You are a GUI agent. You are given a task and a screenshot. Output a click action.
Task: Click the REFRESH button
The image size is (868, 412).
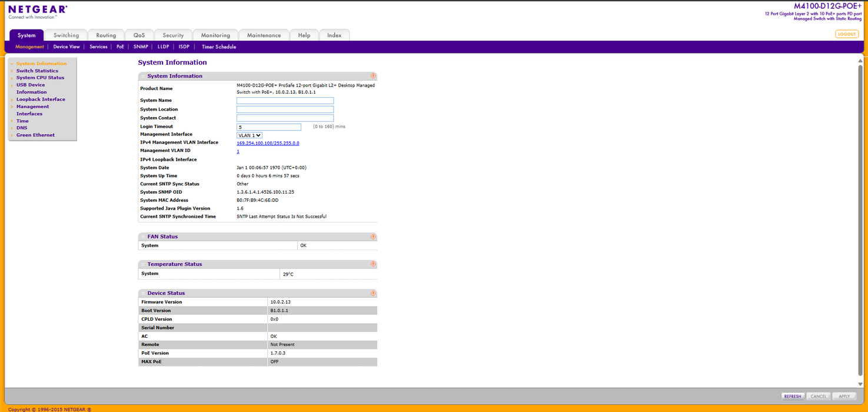pos(793,396)
